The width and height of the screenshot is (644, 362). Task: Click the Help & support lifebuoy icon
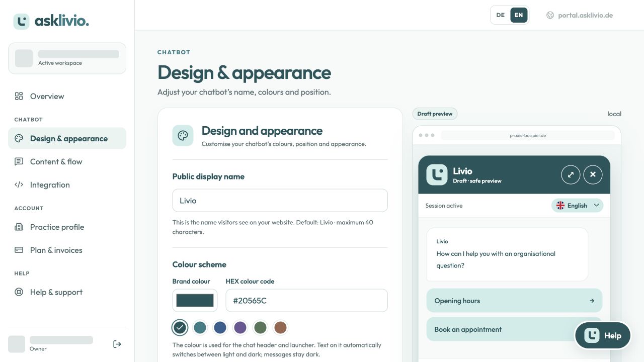click(19, 292)
